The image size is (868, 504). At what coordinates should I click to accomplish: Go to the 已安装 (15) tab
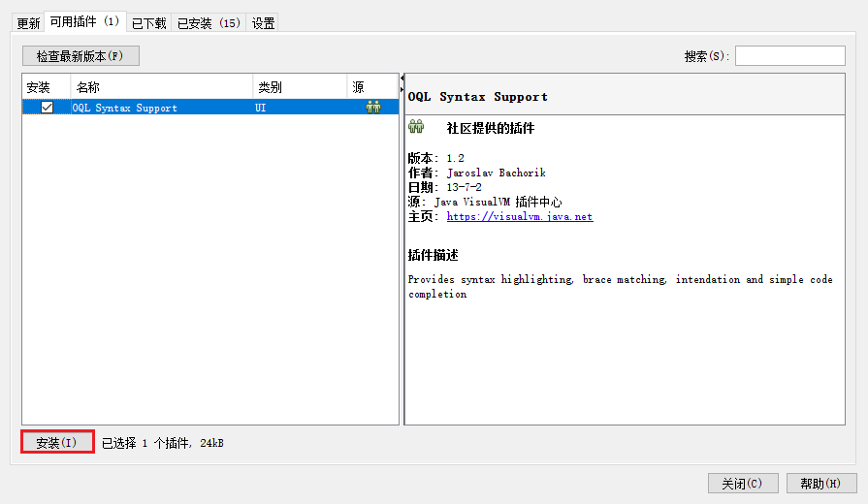click(209, 22)
